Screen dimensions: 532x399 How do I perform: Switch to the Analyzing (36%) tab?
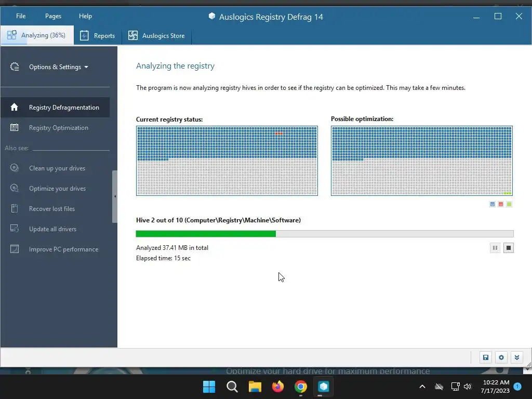37,35
